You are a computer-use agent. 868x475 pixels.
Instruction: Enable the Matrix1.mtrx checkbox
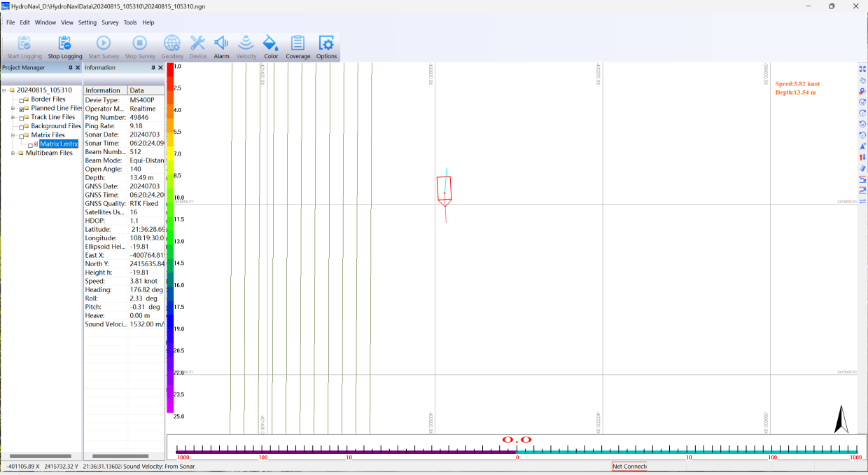pyautogui.click(x=31, y=144)
